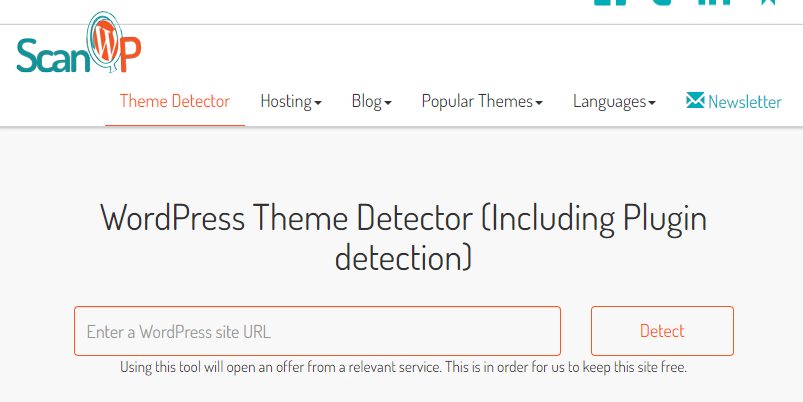The image size is (803, 402).
Task: Focus the WordPress site URL input field
Action: (x=318, y=331)
